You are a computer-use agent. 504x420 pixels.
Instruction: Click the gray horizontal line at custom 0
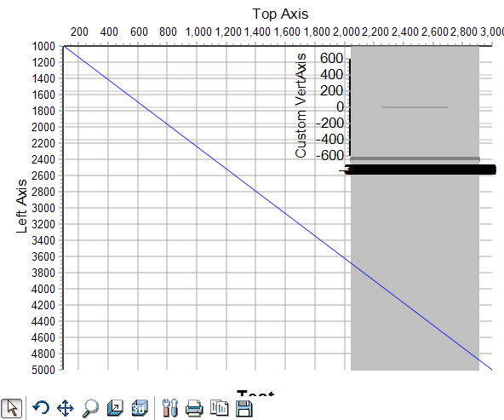pos(415,107)
